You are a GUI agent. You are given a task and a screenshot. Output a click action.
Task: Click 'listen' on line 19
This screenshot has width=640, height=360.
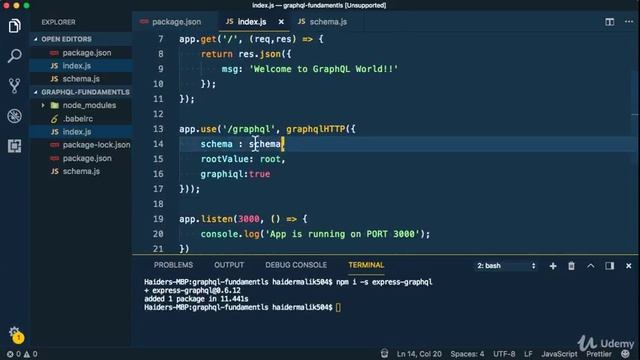coord(217,219)
